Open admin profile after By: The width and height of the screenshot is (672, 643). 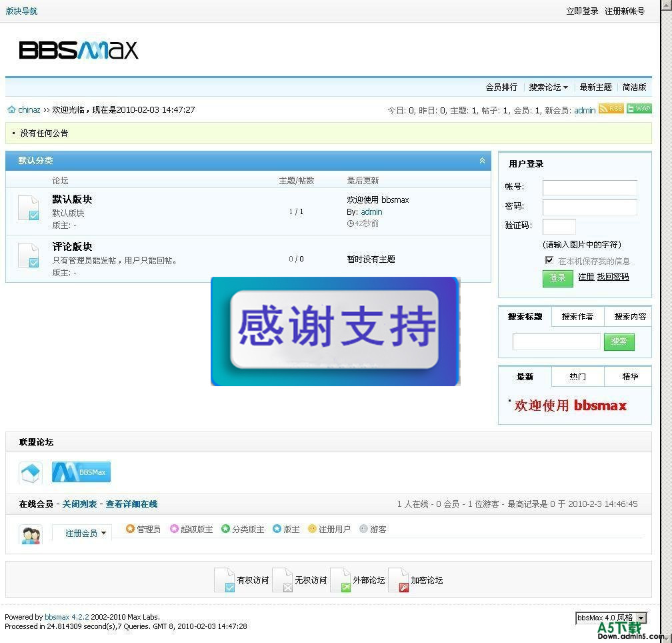click(x=371, y=211)
